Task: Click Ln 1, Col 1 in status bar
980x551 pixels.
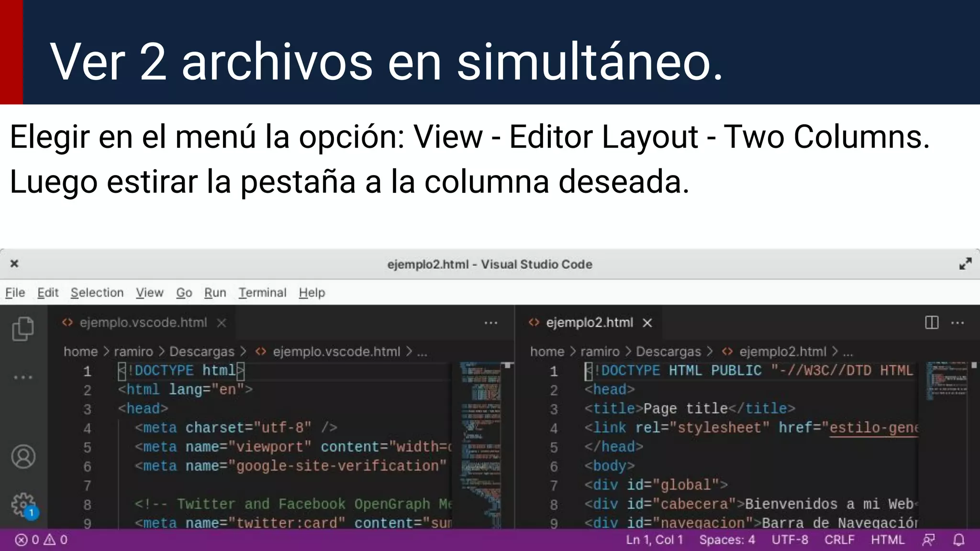Action: (x=655, y=540)
